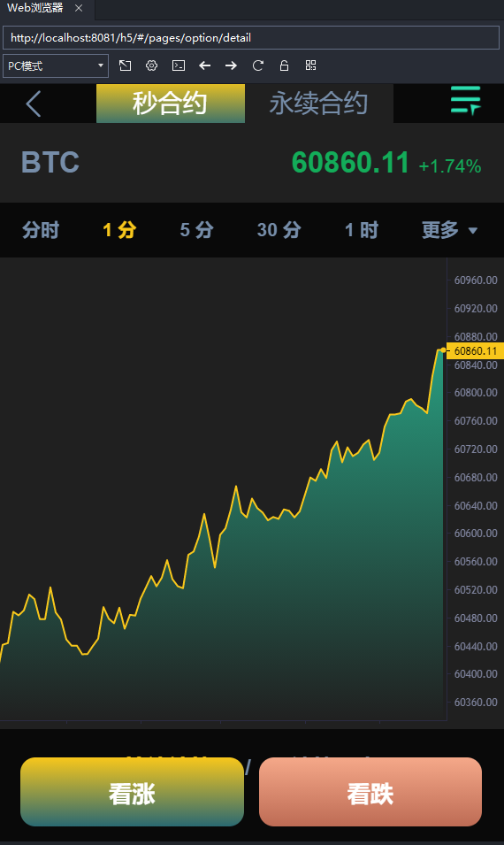Select the 分时 chart interval
The width and height of the screenshot is (504, 845).
coord(41,230)
